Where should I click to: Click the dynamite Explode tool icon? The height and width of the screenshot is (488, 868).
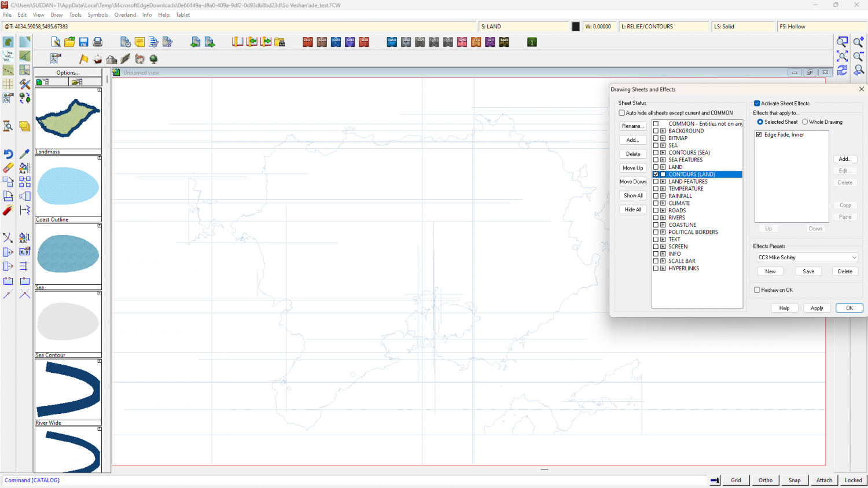8,210
